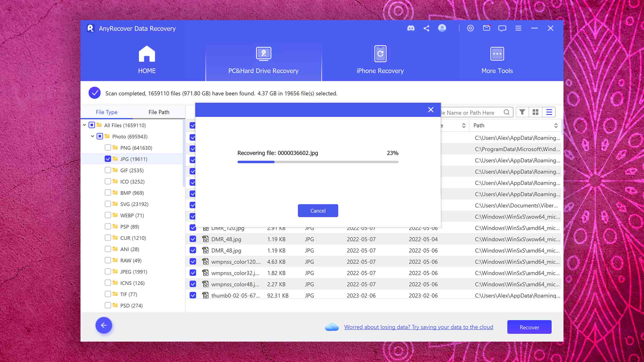644x362 pixels.
Task: Click the AnyRecover logo icon
Action: (90, 28)
